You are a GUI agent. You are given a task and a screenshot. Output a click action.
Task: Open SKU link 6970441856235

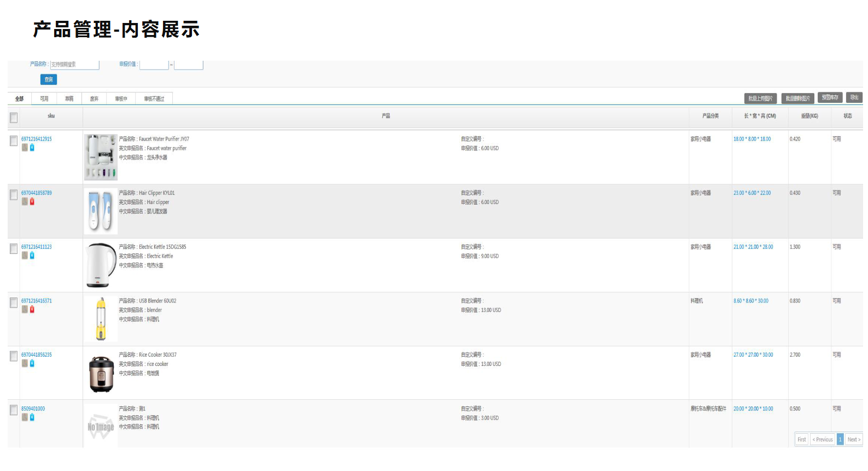coord(37,355)
